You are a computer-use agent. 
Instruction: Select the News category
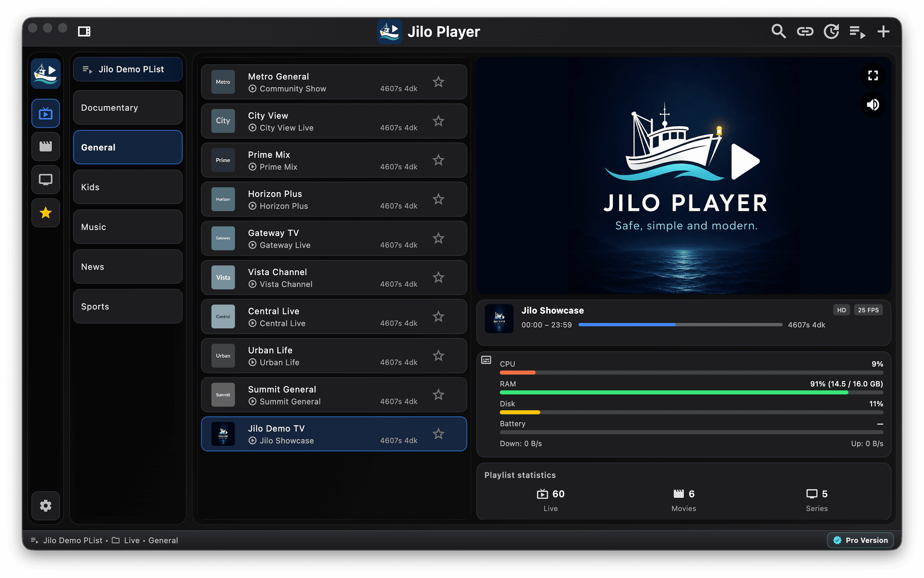[x=128, y=267]
